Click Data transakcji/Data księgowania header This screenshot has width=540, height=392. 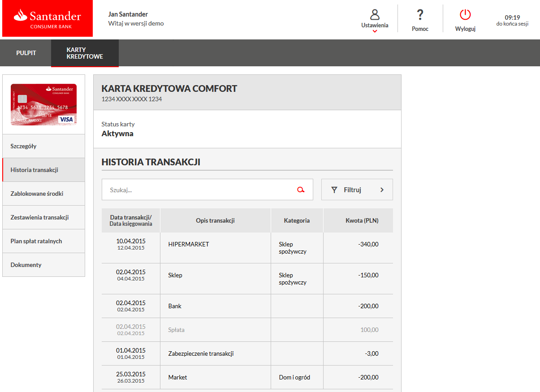tap(131, 220)
